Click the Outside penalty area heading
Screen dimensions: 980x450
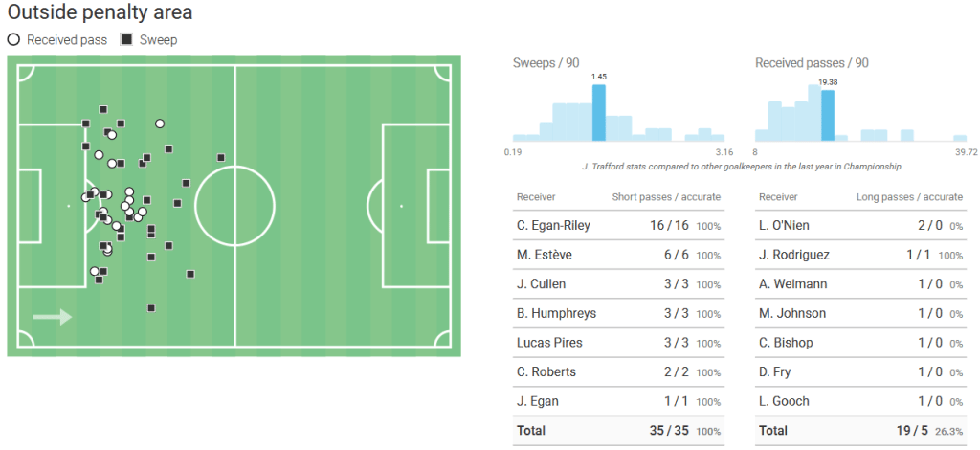click(100, 11)
